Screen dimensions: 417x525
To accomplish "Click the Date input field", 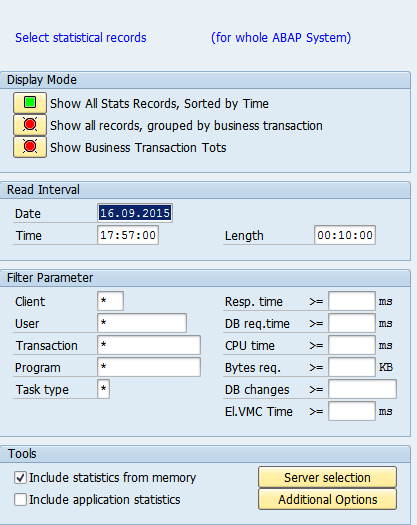I will click(x=135, y=213).
